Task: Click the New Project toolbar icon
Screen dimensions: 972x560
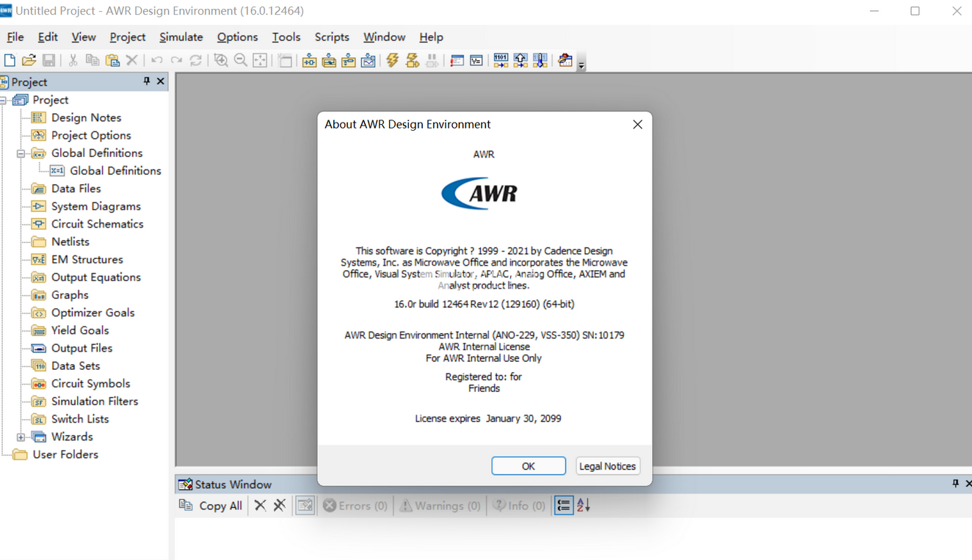Action: 10,60
